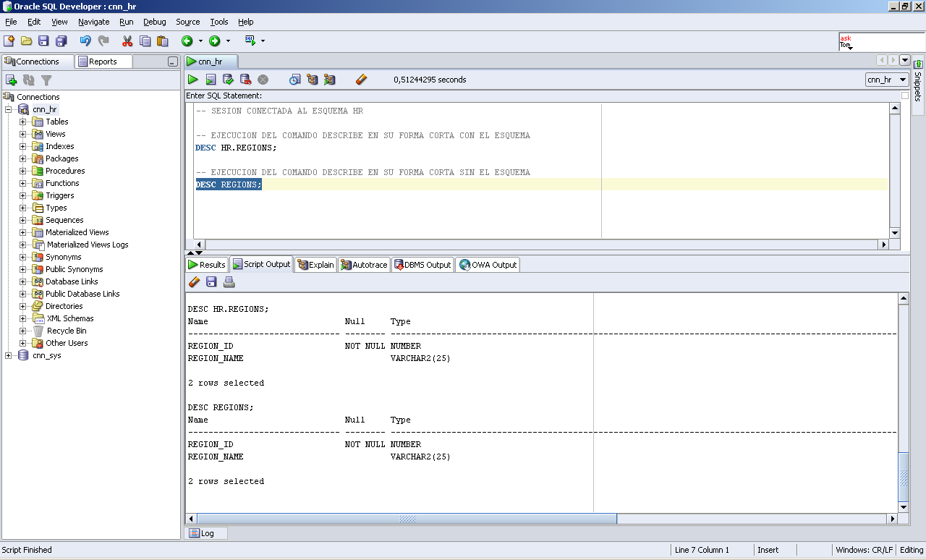Clear script output with eraser icon
The width and height of the screenshot is (926, 560).
point(194,282)
